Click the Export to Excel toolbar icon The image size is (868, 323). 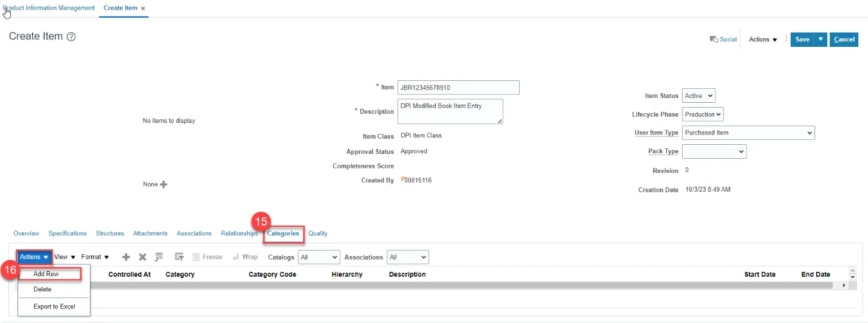click(159, 257)
